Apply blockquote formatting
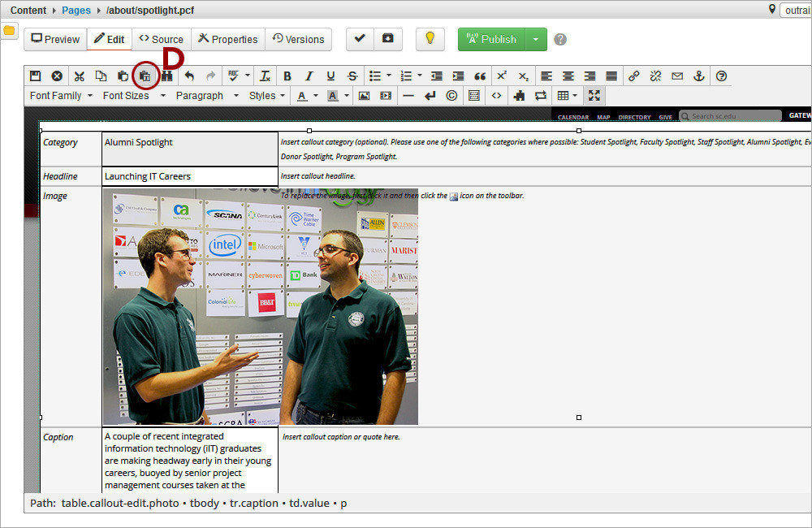 tap(480, 76)
